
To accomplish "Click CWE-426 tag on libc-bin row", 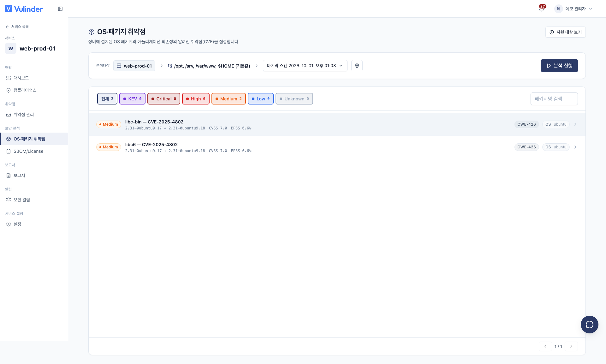I will [x=526, y=124].
